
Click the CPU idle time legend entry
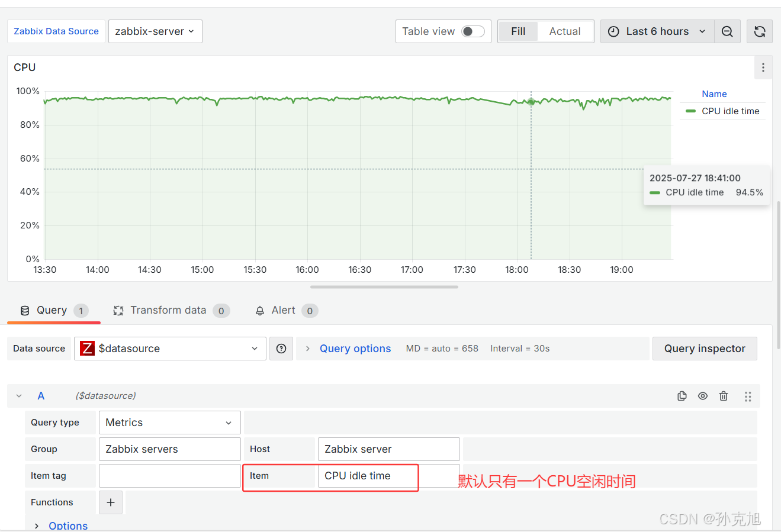(730, 111)
